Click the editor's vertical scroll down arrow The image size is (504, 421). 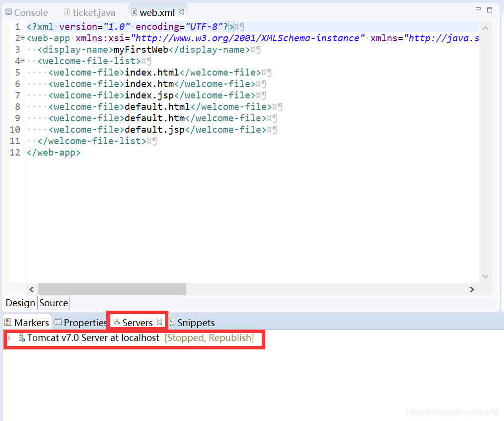(x=485, y=276)
